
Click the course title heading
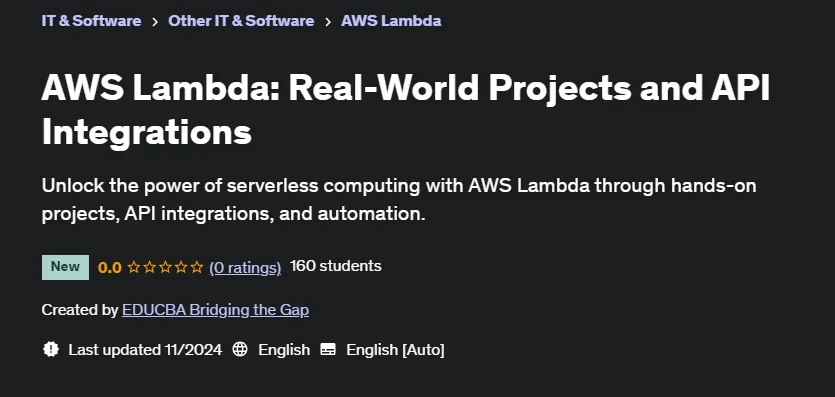click(406, 110)
